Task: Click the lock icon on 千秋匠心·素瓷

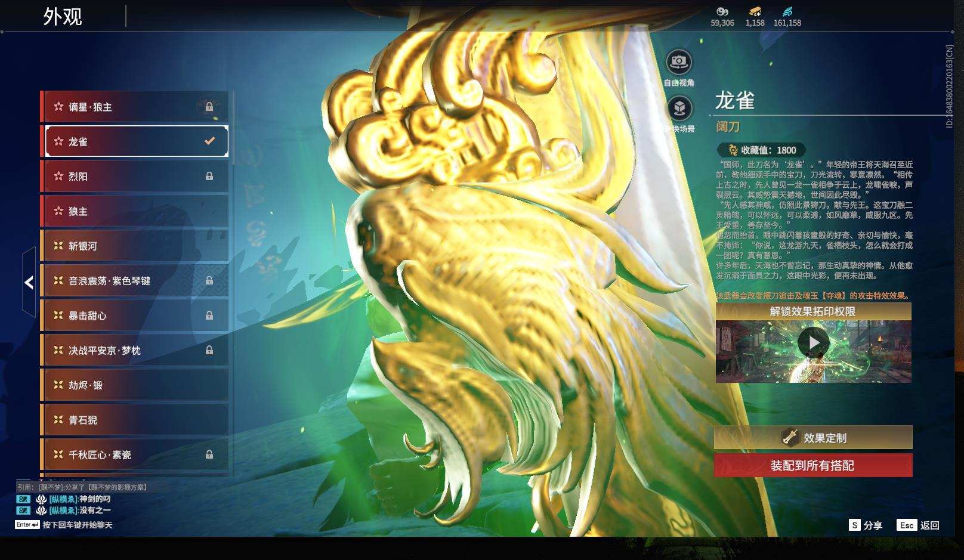Action: (x=209, y=454)
